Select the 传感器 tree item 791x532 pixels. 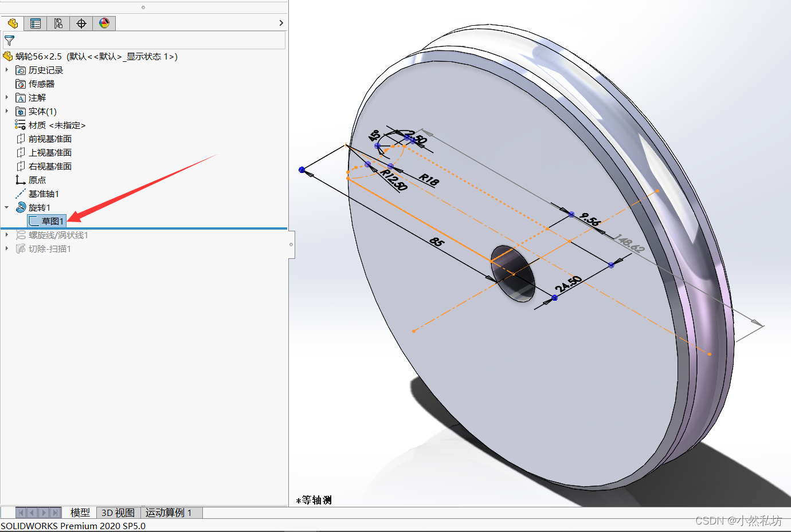(x=41, y=84)
